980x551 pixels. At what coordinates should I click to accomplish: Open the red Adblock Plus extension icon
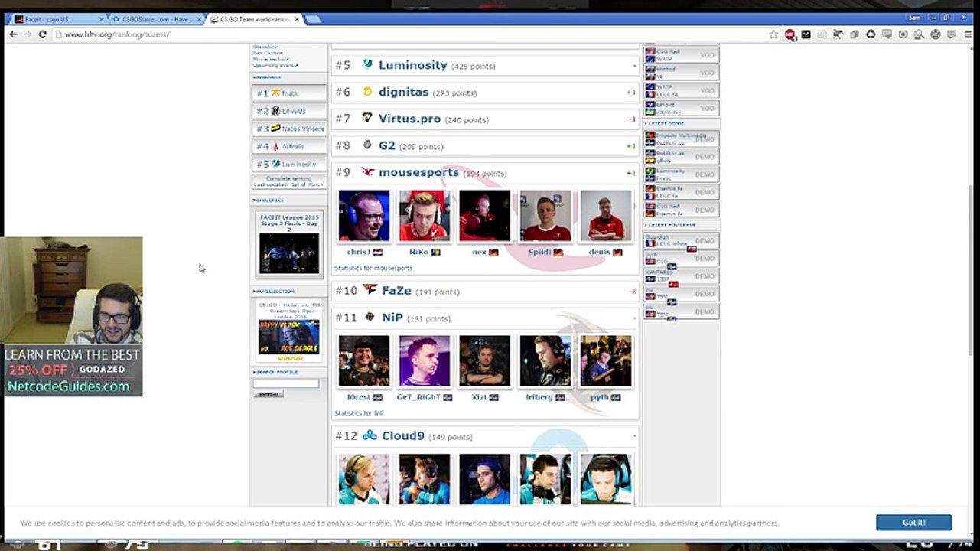click(x=790, y=34)
